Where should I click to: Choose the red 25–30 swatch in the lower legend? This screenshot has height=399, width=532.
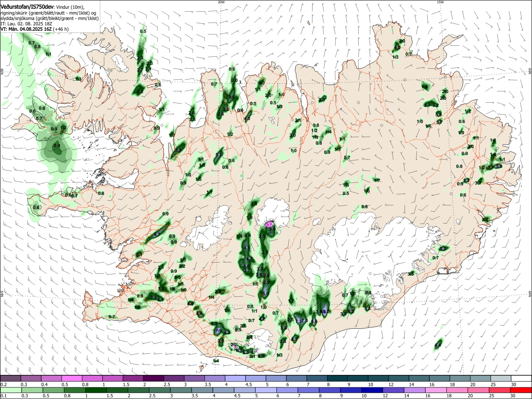[500, 390]
